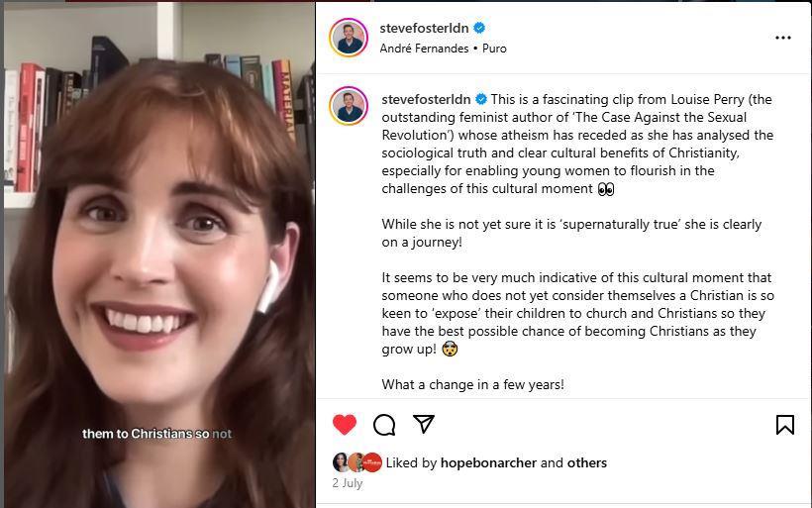Open the header profile picture of stevefosterldn
812x508 pixels.
coord(349,38)
